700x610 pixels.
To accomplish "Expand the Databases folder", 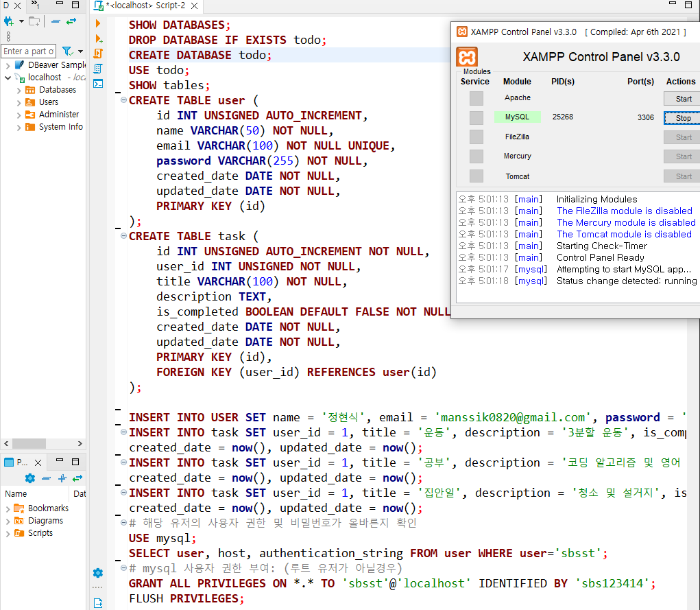I will [x=19, y=91].
